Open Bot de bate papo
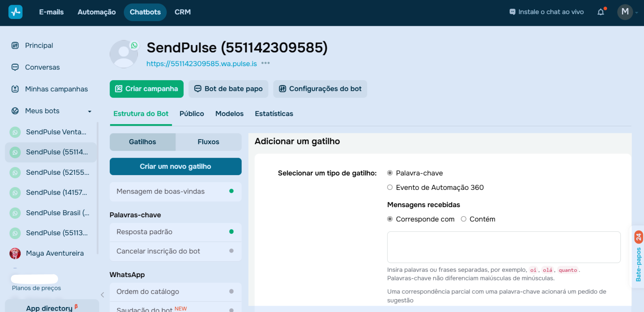Image resolution: width=644 pixels, height=312 pixels. (x=228, y=89)
